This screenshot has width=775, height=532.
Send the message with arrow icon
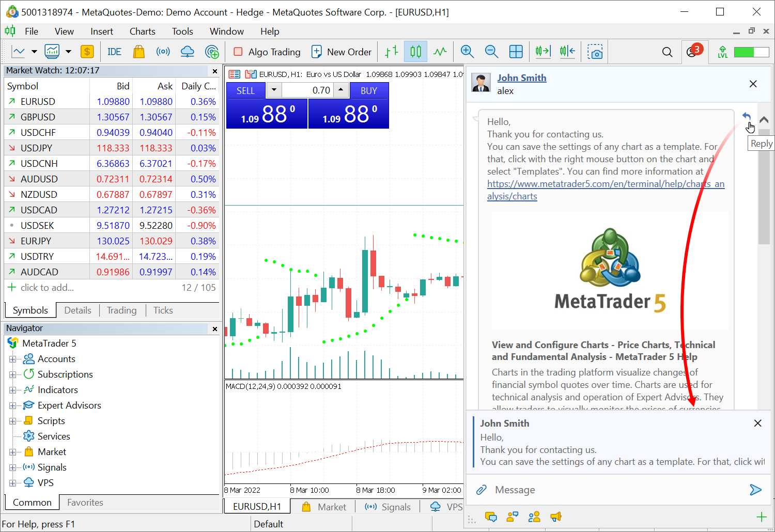point(755,490)
